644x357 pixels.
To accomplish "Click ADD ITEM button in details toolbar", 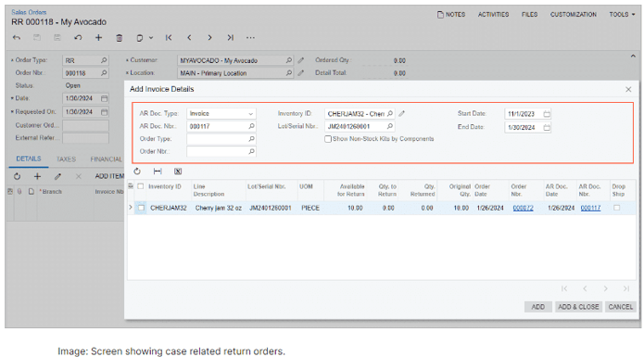I will pyautogui.click(x=109, y=176).
